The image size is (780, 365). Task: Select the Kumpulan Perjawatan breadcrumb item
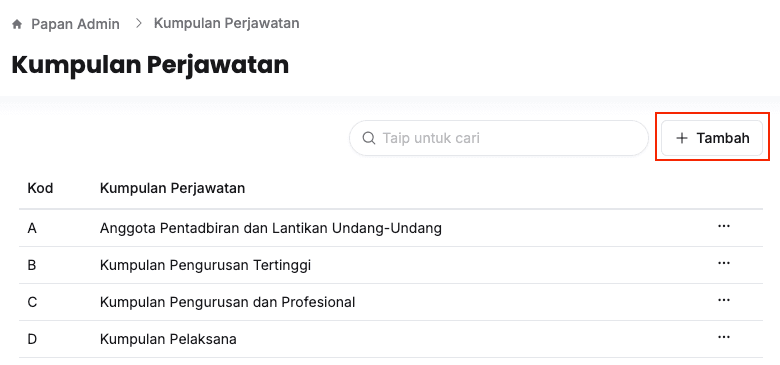point(226,23)
